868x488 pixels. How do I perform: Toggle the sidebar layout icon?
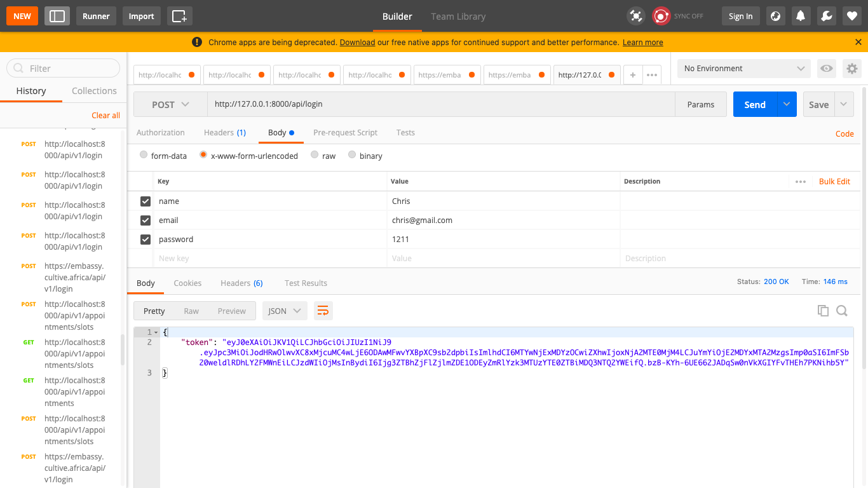[x=57, y=16]
